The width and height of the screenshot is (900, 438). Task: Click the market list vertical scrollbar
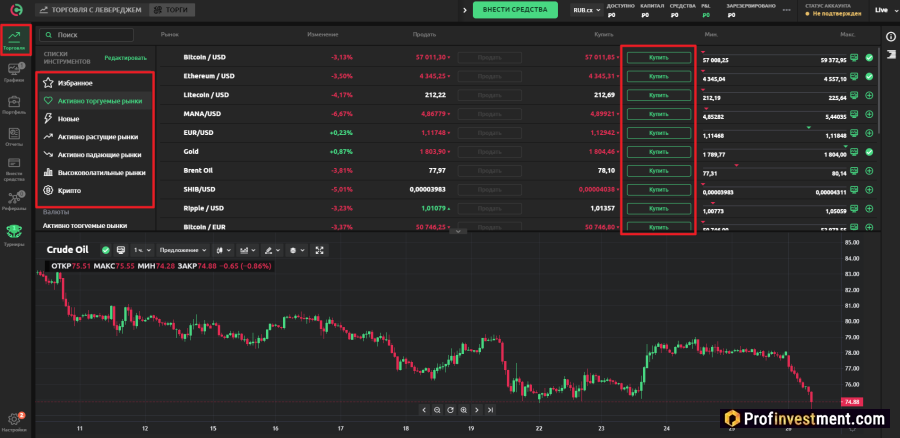(x=878, y=92)
